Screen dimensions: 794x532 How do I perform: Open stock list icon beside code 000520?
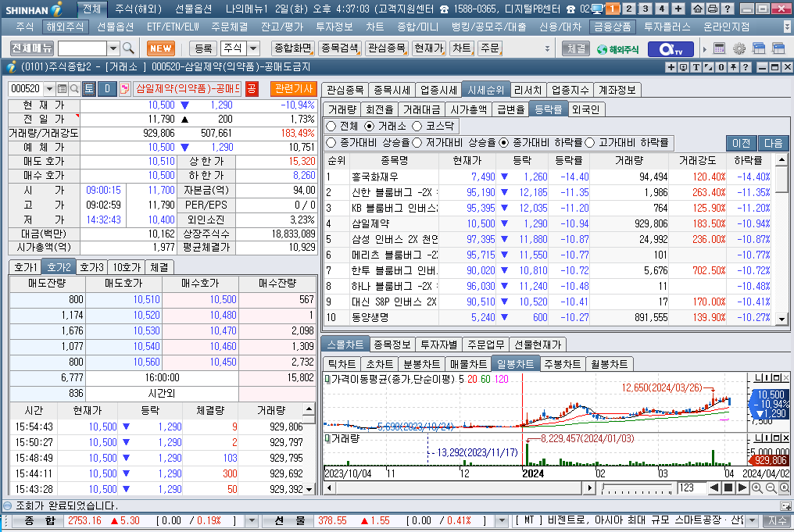click(x=62, y=89)
